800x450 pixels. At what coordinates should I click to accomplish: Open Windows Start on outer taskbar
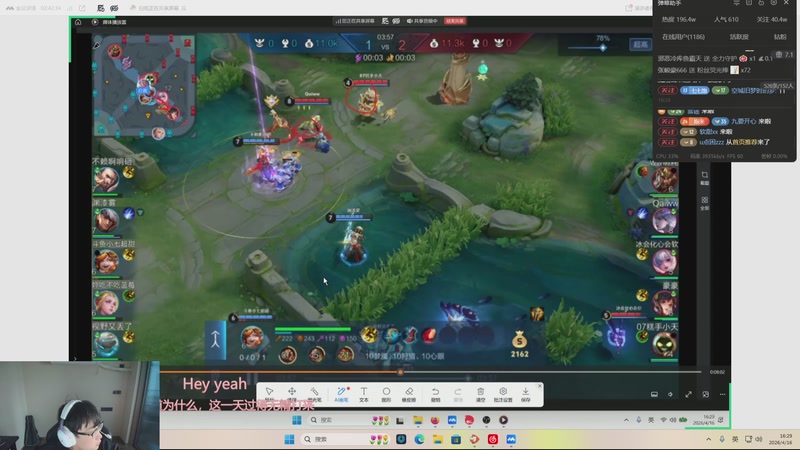[289, 439]
